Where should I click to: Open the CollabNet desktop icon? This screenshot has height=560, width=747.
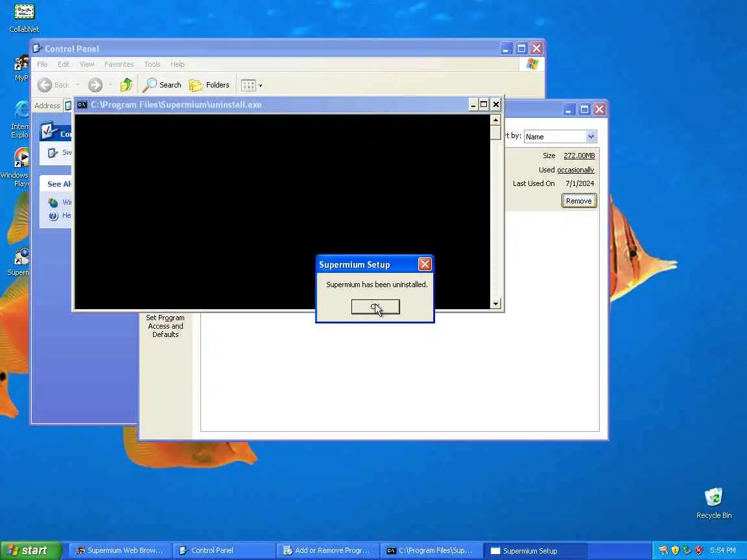24,19
